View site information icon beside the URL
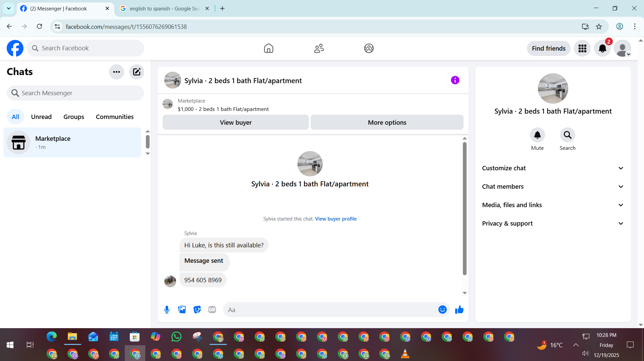 click(x=57, y=26)
